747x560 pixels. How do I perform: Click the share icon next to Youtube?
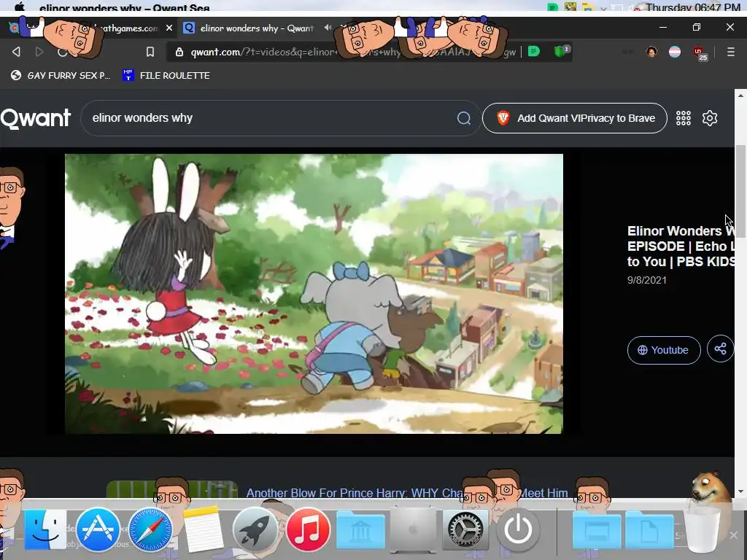click(x=720, y=349)
